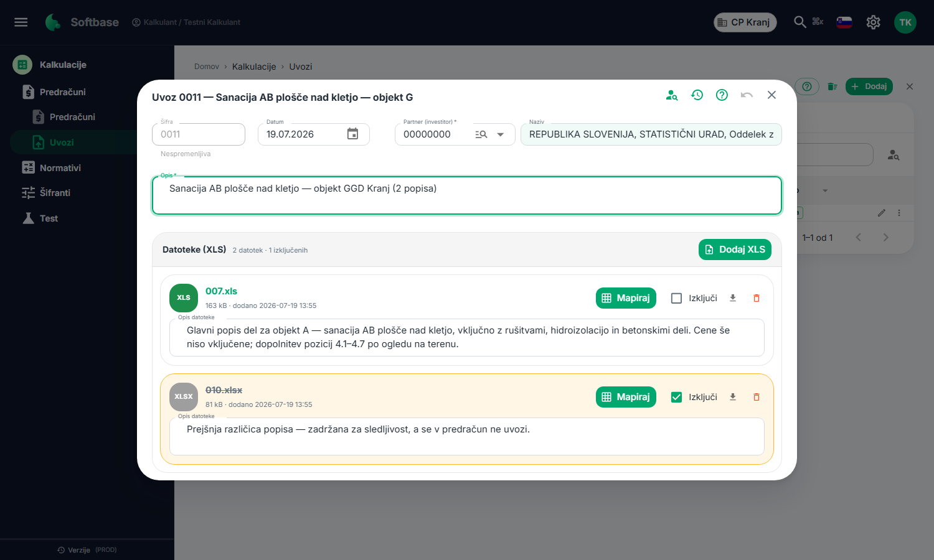Click the grey XLSX file badge

[x=184, y=397]
